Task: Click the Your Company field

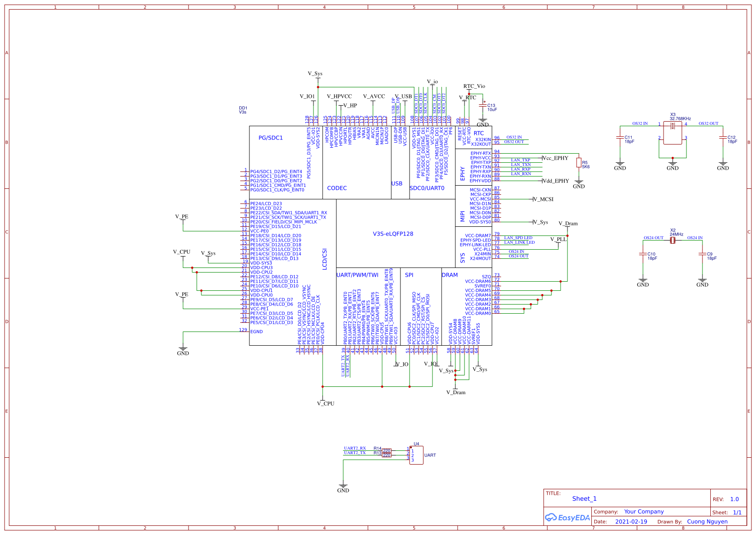Action: (644, 512)
